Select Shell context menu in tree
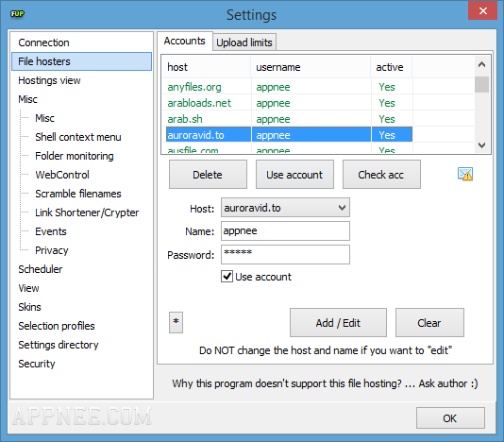The width and height of the screenshot is (504, 442). click(x=78, y=137)
